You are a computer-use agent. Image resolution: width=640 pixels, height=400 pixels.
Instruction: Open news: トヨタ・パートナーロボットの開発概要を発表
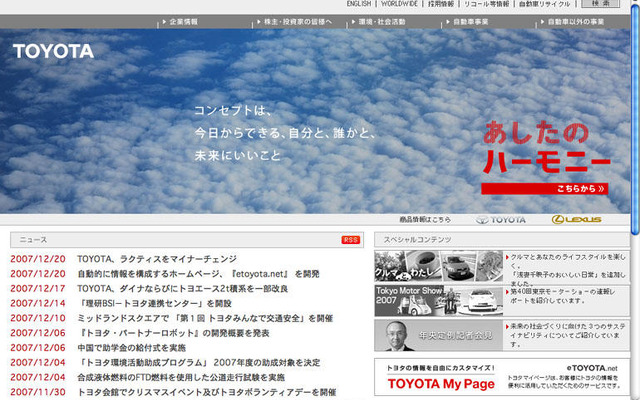[173, 333]
